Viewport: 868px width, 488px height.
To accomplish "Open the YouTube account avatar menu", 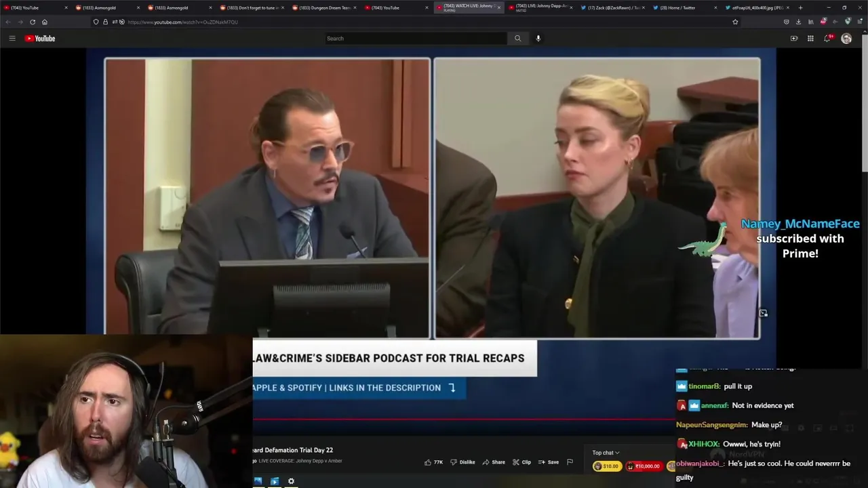I will tap(846, 39).
